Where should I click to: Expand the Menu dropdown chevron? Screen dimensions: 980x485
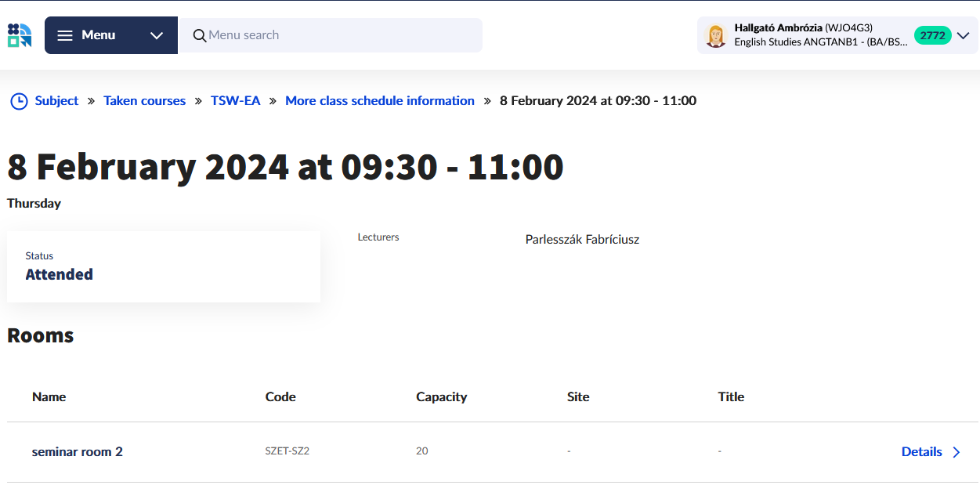[157, 35]
